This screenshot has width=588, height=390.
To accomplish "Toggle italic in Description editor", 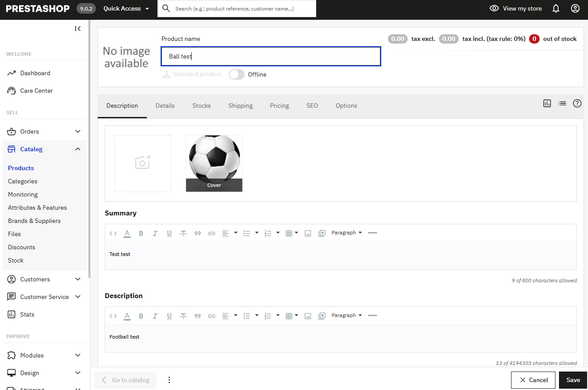I will point(155,316).
